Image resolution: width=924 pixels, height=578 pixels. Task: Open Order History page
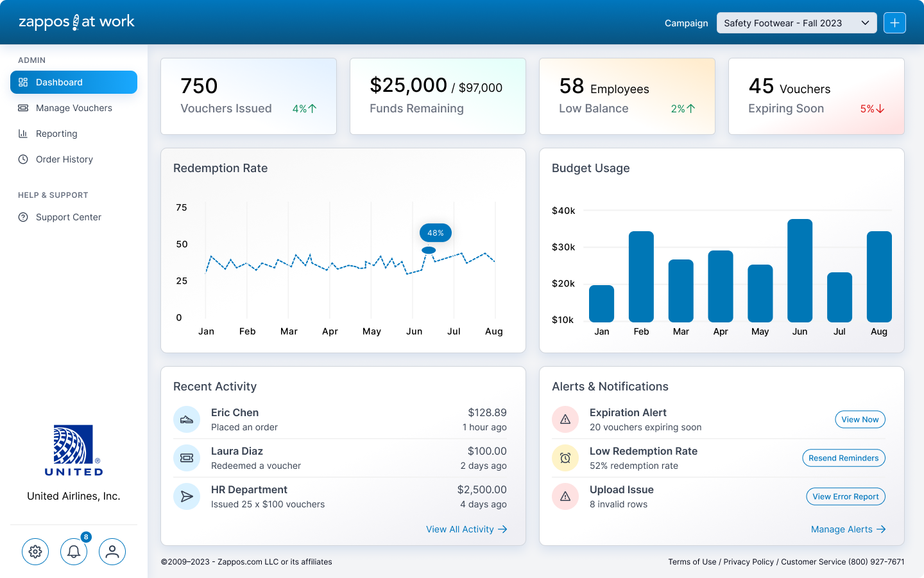click(x=64, y=159)
